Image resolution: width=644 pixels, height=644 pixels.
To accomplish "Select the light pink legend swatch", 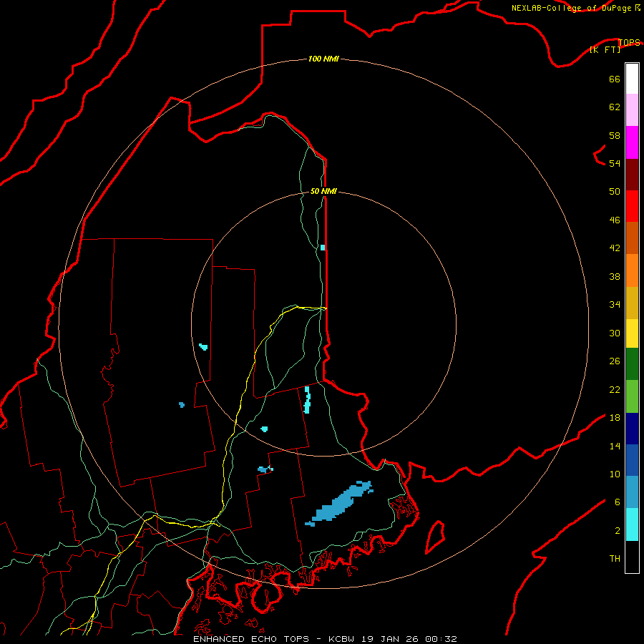I will tap(632, 110).
